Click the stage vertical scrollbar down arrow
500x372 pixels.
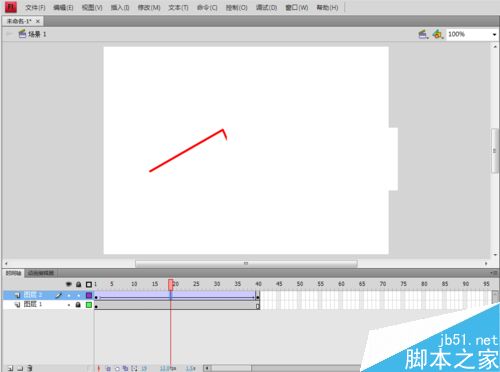point(495,255)
